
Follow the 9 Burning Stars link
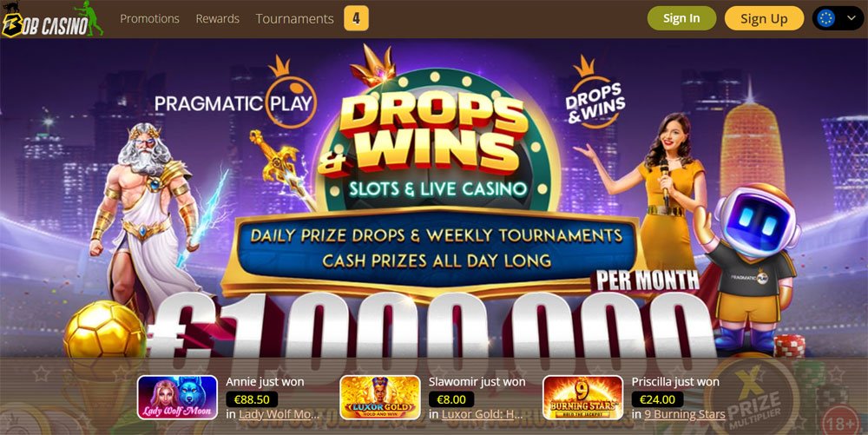pos(686,414)
